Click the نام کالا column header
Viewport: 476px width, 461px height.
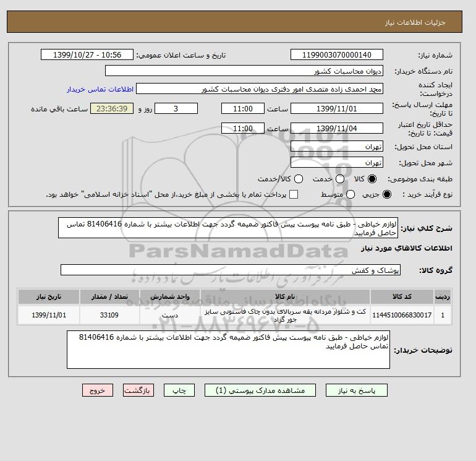285,296
